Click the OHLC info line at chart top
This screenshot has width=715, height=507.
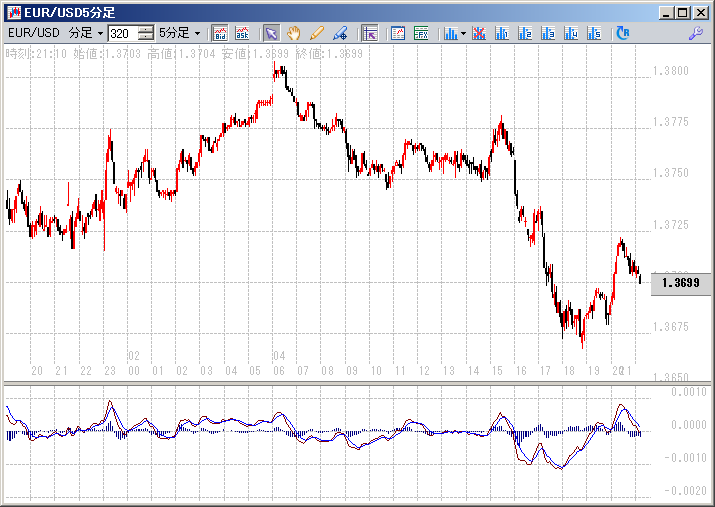pyautogui.click(x=184, y=54)
